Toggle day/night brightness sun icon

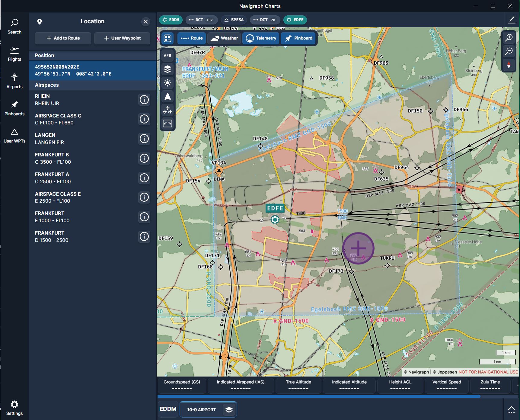[x=167, y=83]
